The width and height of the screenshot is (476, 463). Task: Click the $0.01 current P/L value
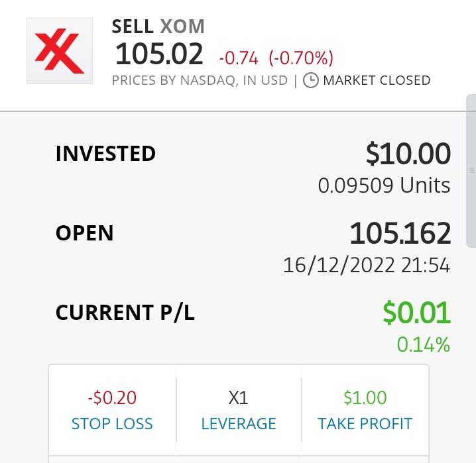click(417, 313)
